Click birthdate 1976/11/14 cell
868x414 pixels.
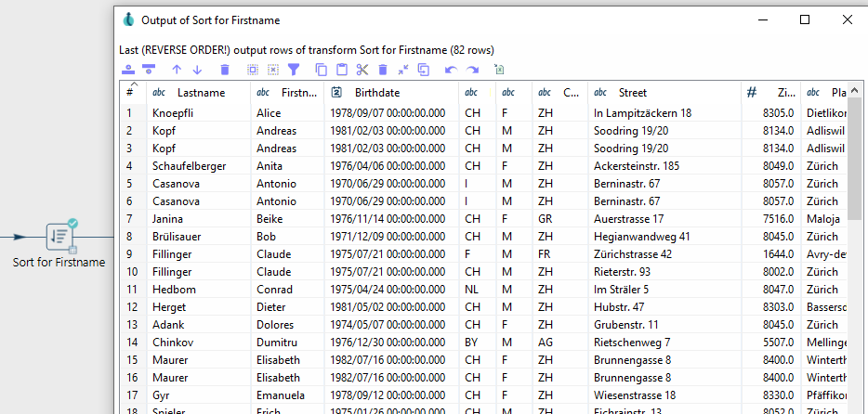click(391, 219)
